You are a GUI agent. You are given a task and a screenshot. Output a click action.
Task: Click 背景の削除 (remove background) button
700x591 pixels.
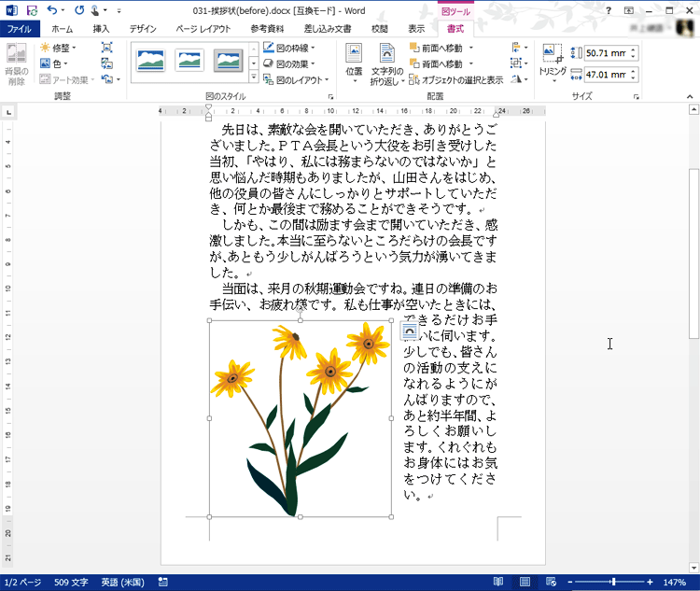17,64
